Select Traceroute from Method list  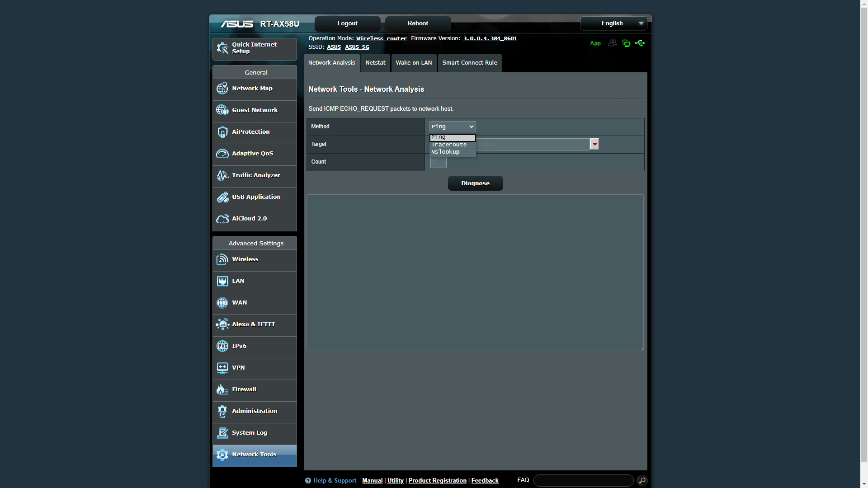[x=449, y=145]
